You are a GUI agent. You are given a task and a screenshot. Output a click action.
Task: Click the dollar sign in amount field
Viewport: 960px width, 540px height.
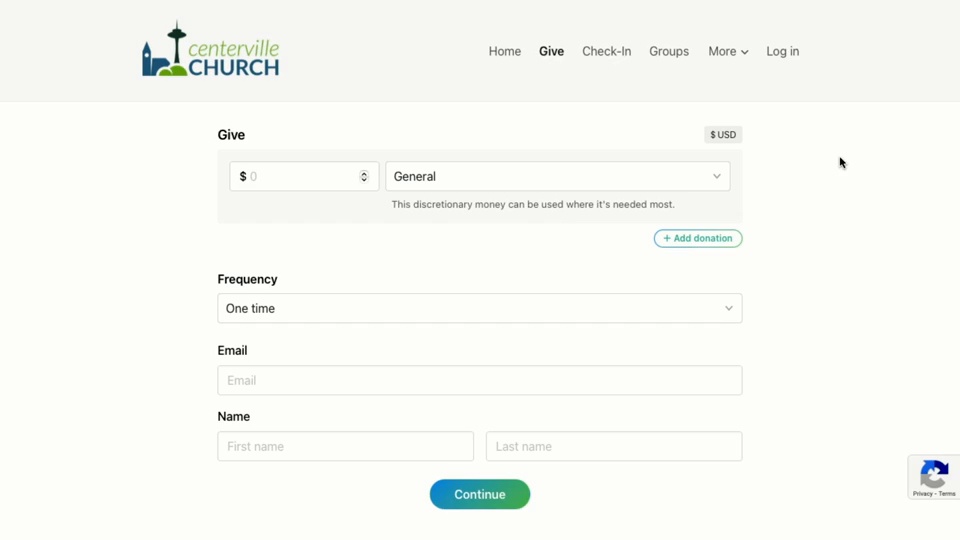pos(243,176)
